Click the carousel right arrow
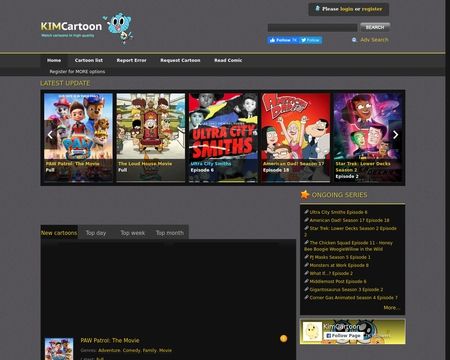 pos(395,135)
